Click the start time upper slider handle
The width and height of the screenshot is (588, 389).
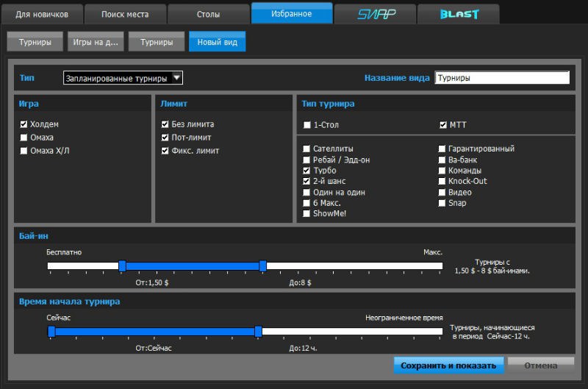tap(258, 332)
